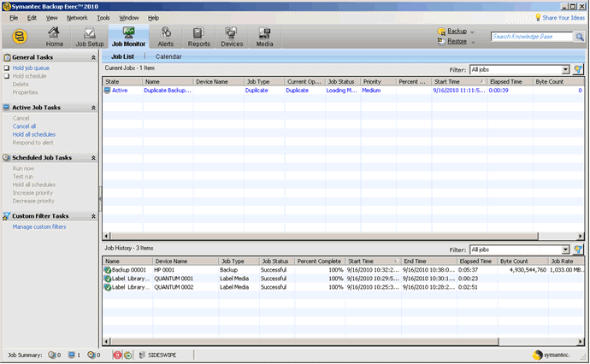
Task: Click the Active Job Tasks monitor icon
Action: (6, 108)
